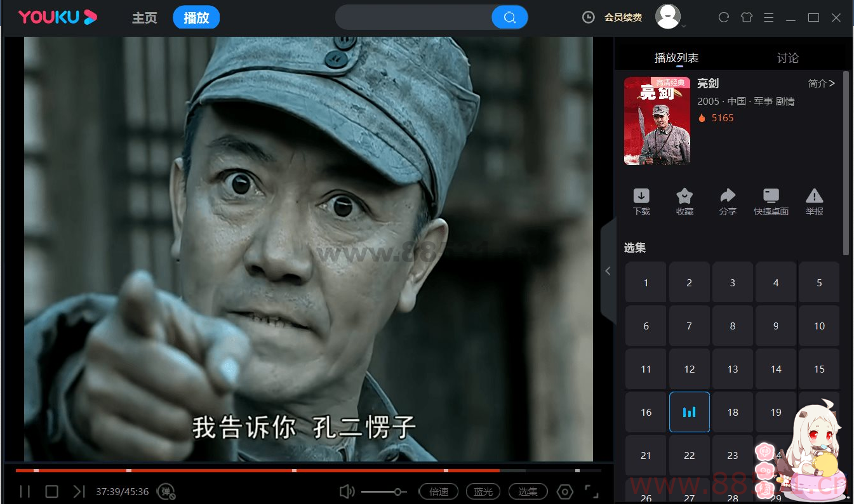Image resolution: width=854 pixels, height=504 pixels.
Task: Select episode 7
Action: point(689,326)
